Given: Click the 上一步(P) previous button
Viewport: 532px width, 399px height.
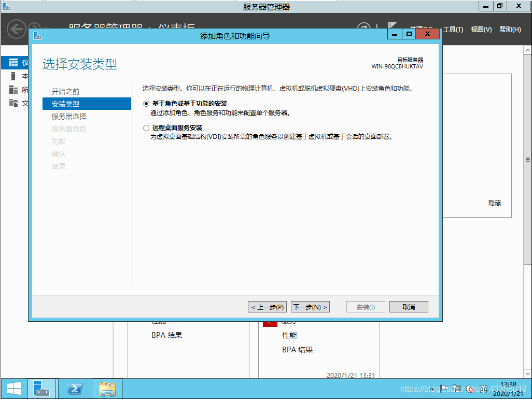Looking at the screenshot, I should (x=268, y=307).
